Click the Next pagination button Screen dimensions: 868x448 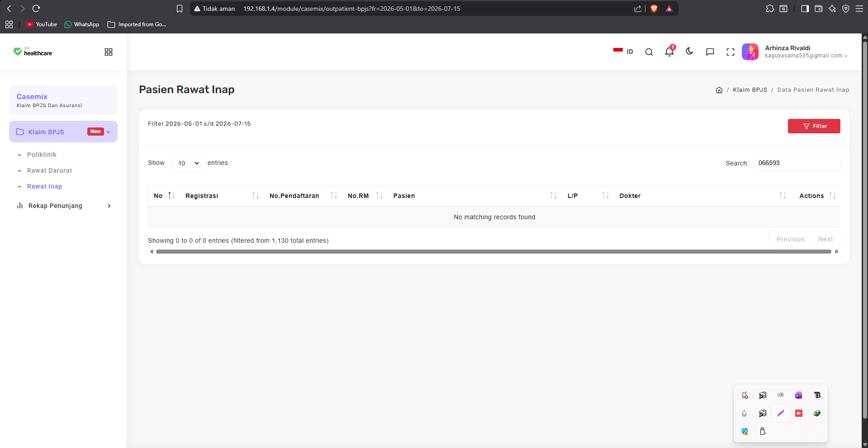coord(825,239)
